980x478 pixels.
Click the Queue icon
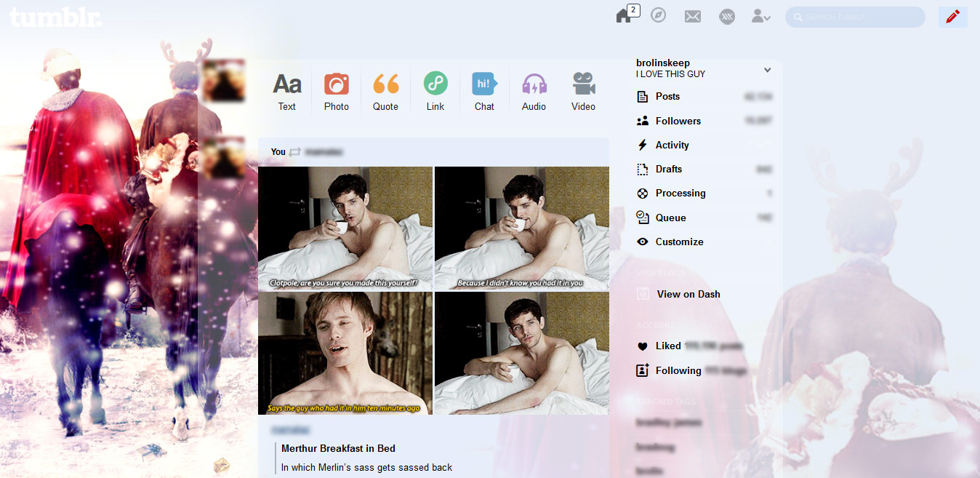click(642, 217)
